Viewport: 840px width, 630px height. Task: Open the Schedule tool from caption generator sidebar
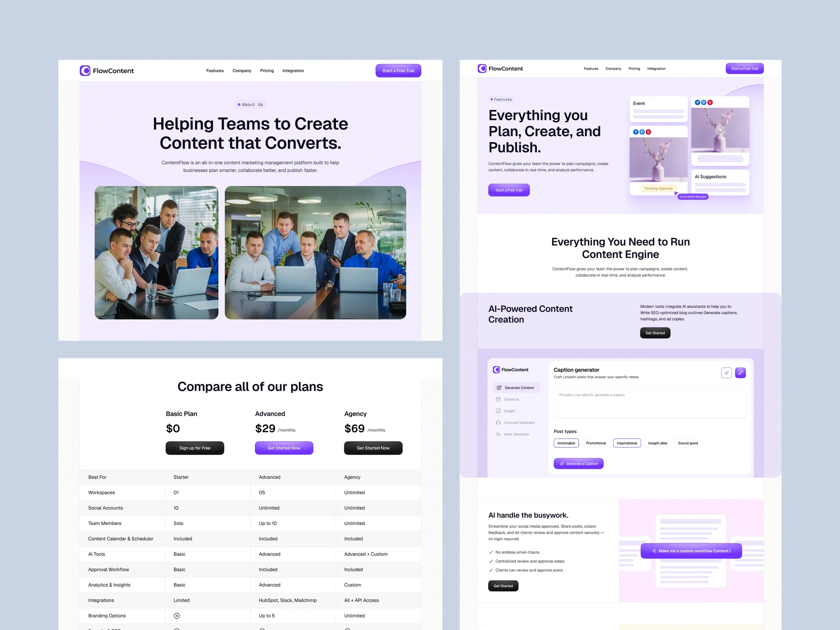511,399
